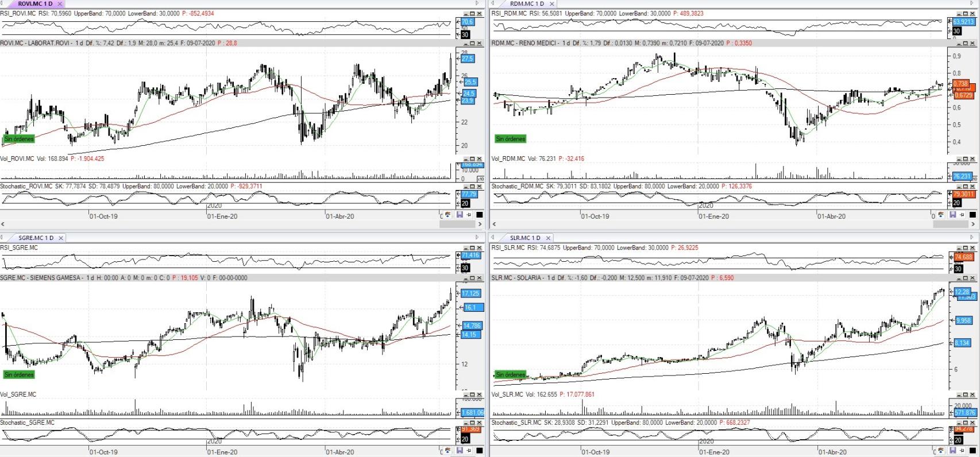Close the Vol_SGRE.MC volume panel

pos(480,394)
